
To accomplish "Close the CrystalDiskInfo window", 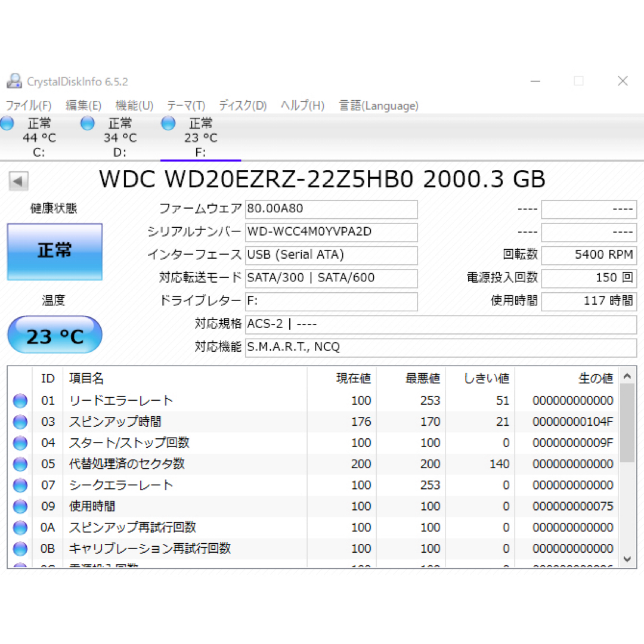I will click(x=623, y=81).
